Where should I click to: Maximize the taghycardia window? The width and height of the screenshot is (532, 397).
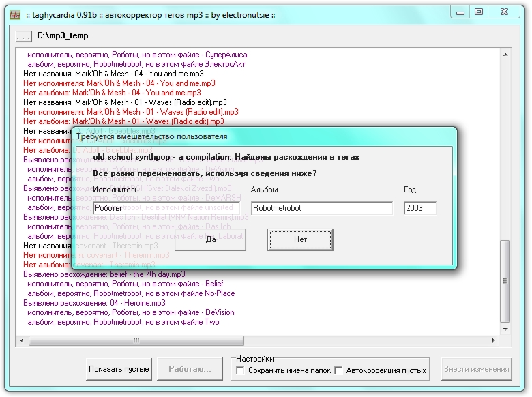(x=478, y=12)
